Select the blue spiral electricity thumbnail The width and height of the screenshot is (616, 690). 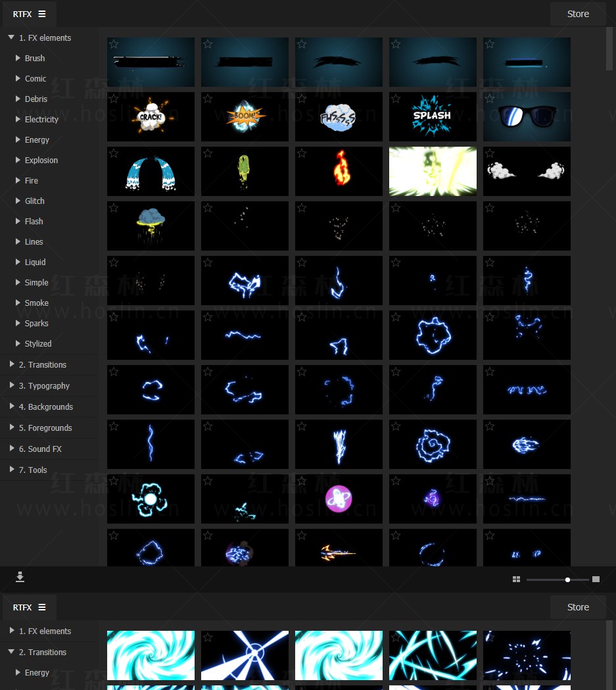click(433, 444)
